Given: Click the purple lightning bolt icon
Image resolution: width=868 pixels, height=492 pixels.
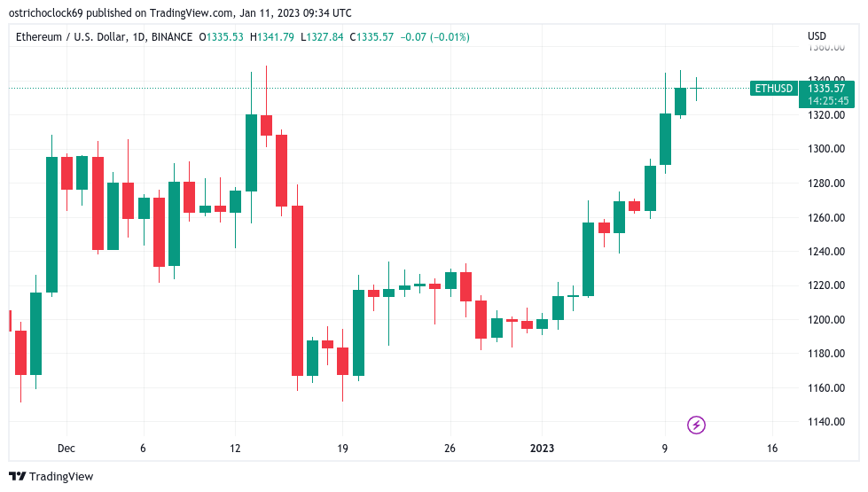Looking at the screenshot, I should click(696, 425).
